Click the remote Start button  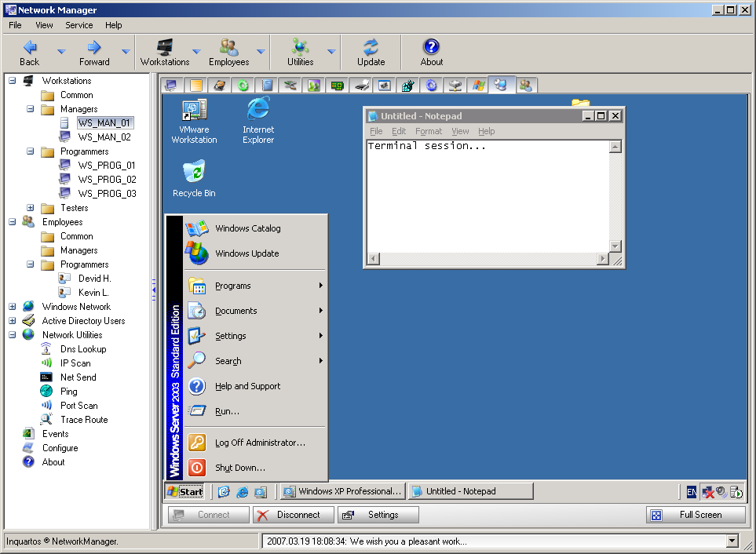pyautogui.click(x=185, y=492)
